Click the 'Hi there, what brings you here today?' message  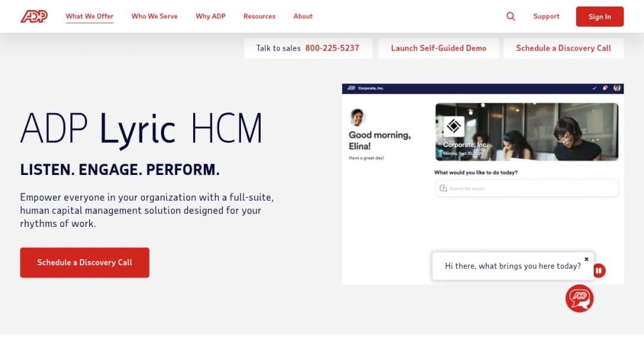[x=513, y=266]
